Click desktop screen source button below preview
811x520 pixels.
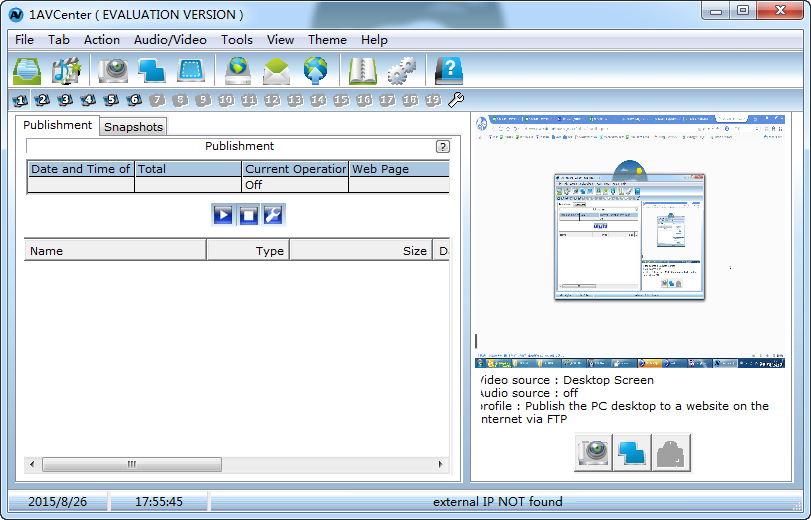(632, 453)
